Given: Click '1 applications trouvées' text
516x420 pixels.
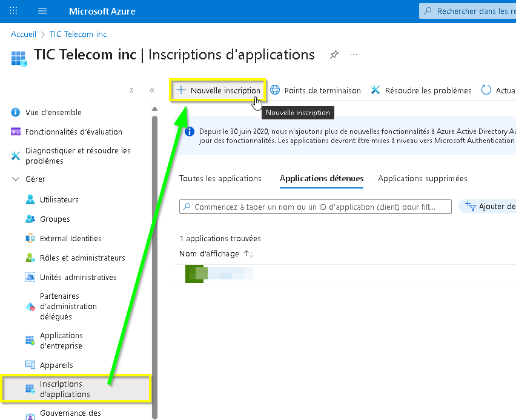Looking at the screenshot, I should coord(220,239).
